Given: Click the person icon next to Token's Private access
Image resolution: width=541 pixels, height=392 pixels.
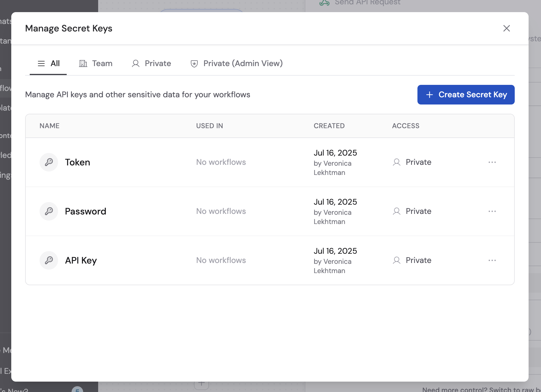Looking at the screenshot, I should (396, 162).
